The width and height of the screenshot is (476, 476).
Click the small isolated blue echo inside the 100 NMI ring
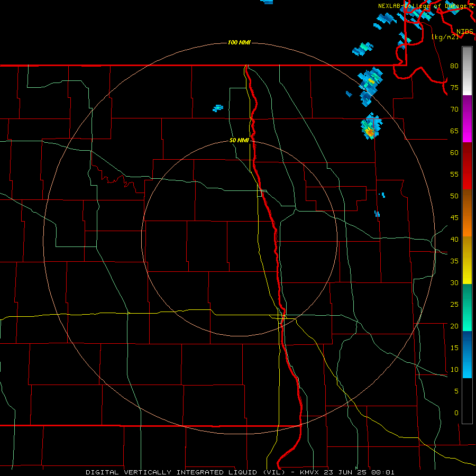(218, 108)
